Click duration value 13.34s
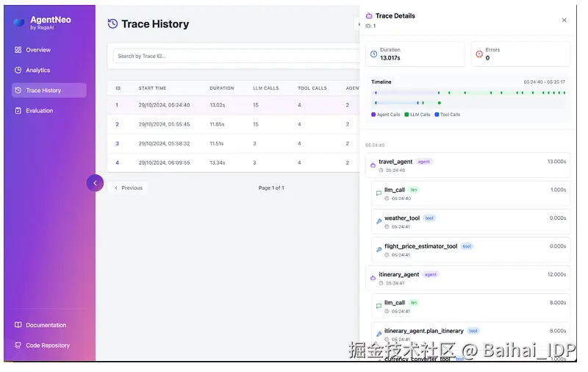The image size is (588, 372). [x=218, y=162]
